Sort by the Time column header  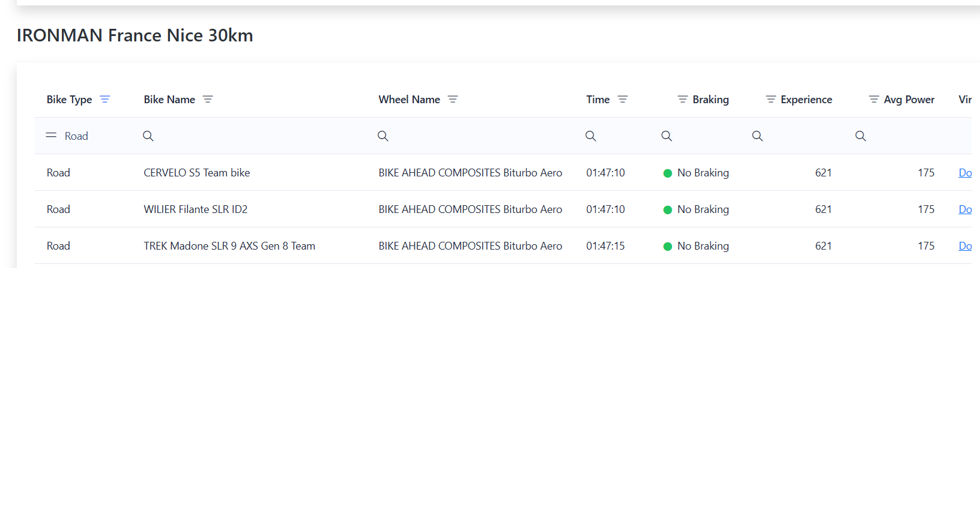click(597, 100)
